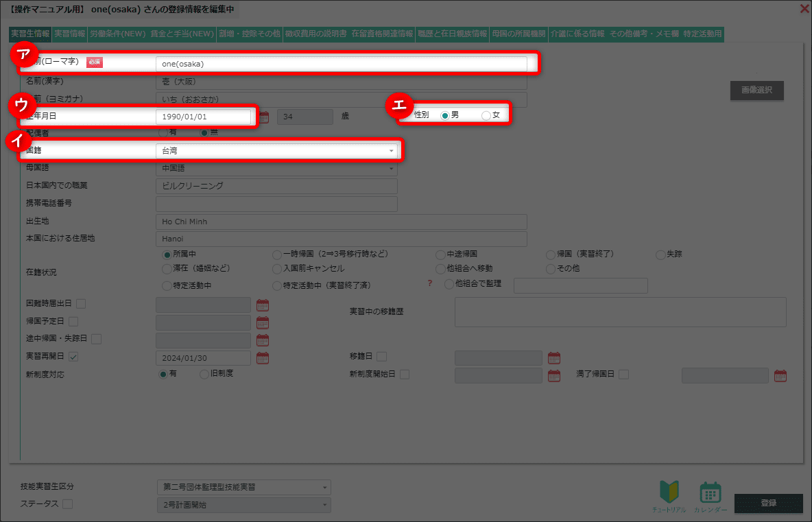The height and width of the screenshot is (522, 812).
Task: Open the calendar picker for 途中帰国・失踪日
Action: click(x=263, y=340)
